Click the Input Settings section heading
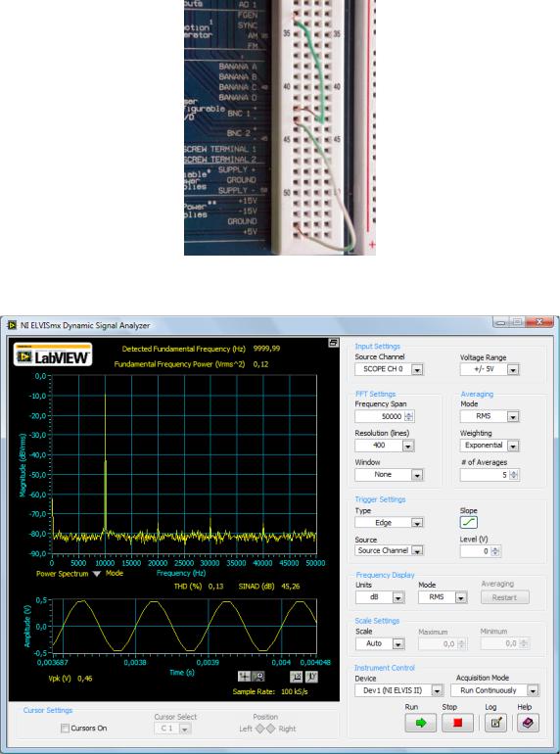Screen dimensions: 560x754 [x=377, y=347]
